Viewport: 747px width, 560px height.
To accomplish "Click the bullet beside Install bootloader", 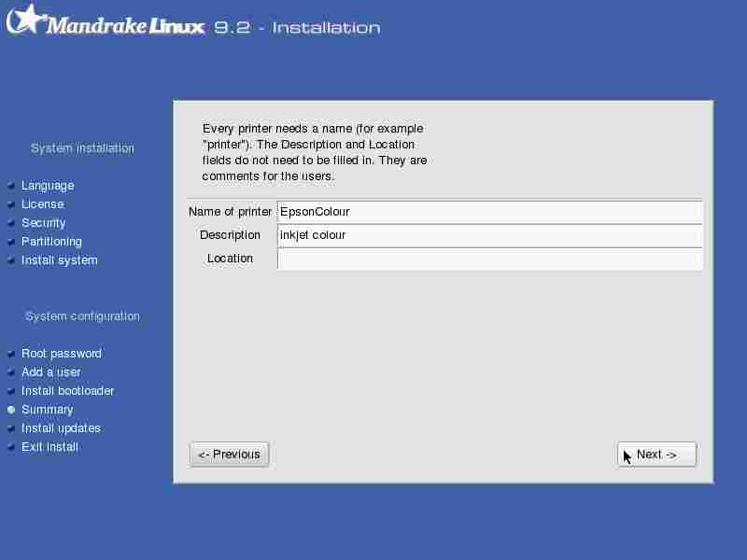I will pyautogui.click(x=11, y=391).
